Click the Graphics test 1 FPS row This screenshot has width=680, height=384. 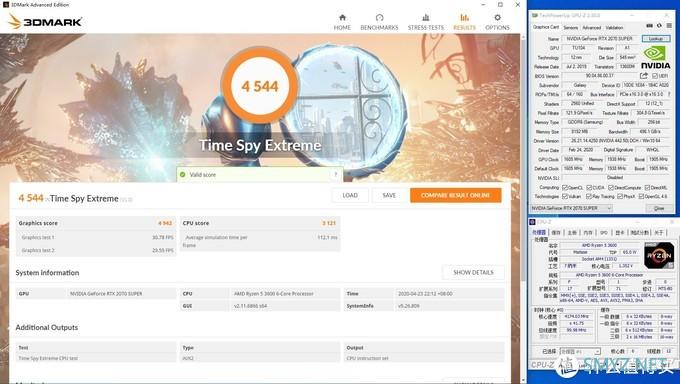tap(96, 237)
